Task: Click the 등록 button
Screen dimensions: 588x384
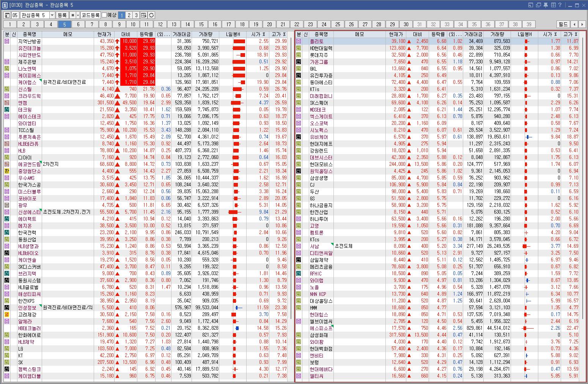Action: tap(62, 15)
